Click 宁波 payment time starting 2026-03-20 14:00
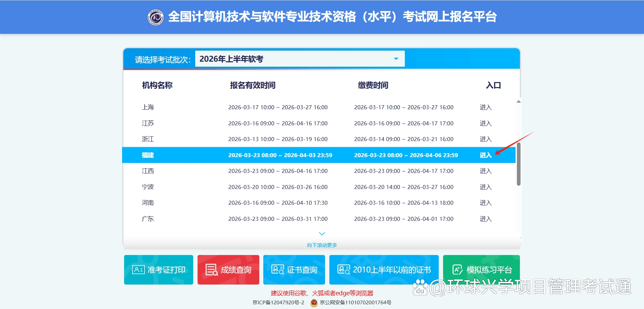 pyautogui.click(x=404, y=187)
